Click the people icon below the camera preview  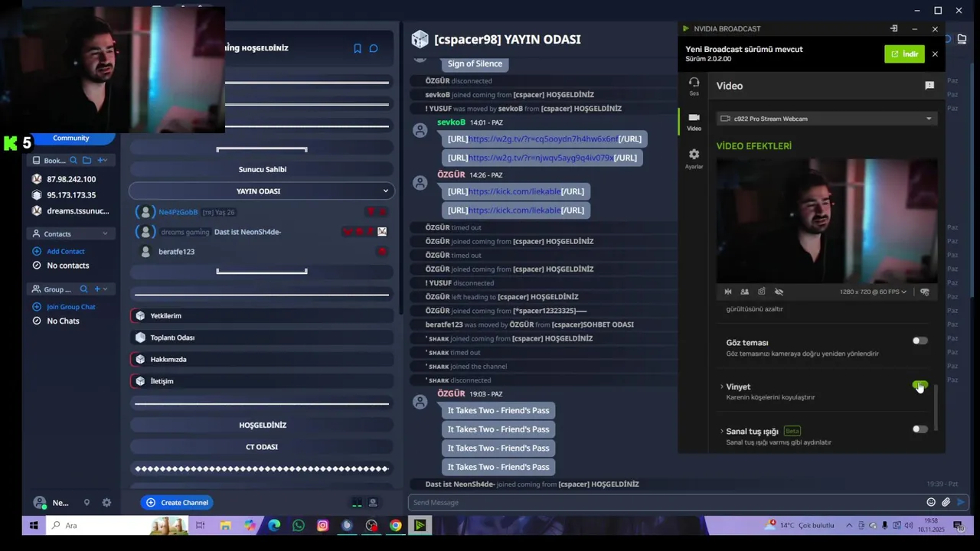point(744,292)
